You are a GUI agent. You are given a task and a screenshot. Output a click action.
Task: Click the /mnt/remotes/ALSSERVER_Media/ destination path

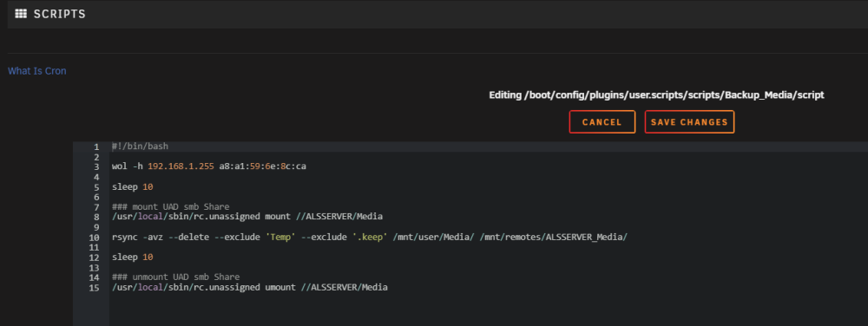tap(554, 237)
